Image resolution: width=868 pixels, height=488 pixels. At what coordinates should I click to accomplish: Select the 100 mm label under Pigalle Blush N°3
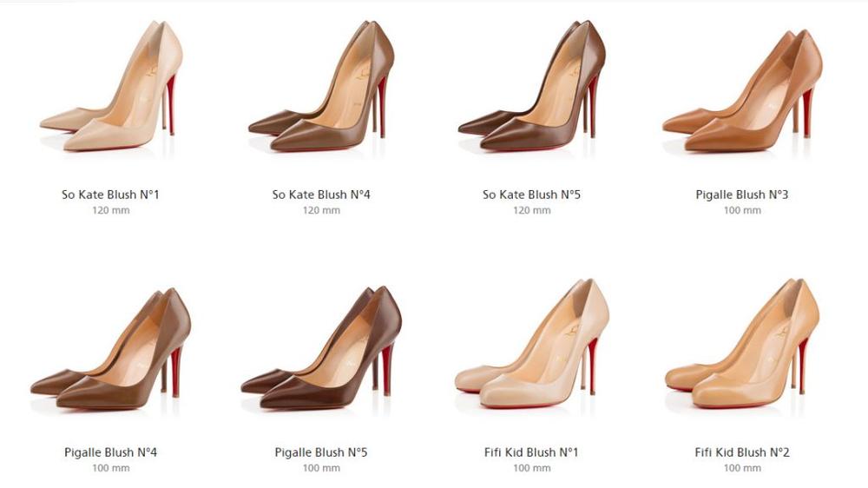pos(742,211)
